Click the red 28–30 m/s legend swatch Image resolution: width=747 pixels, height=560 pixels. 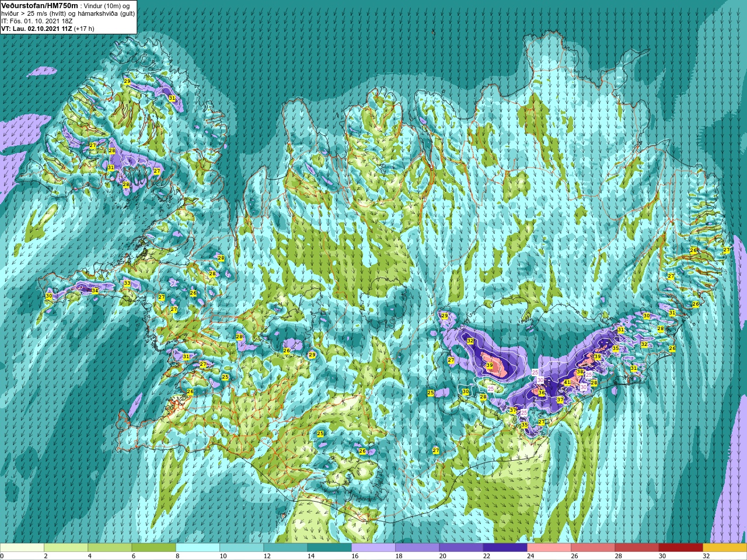tap(637, 548)
